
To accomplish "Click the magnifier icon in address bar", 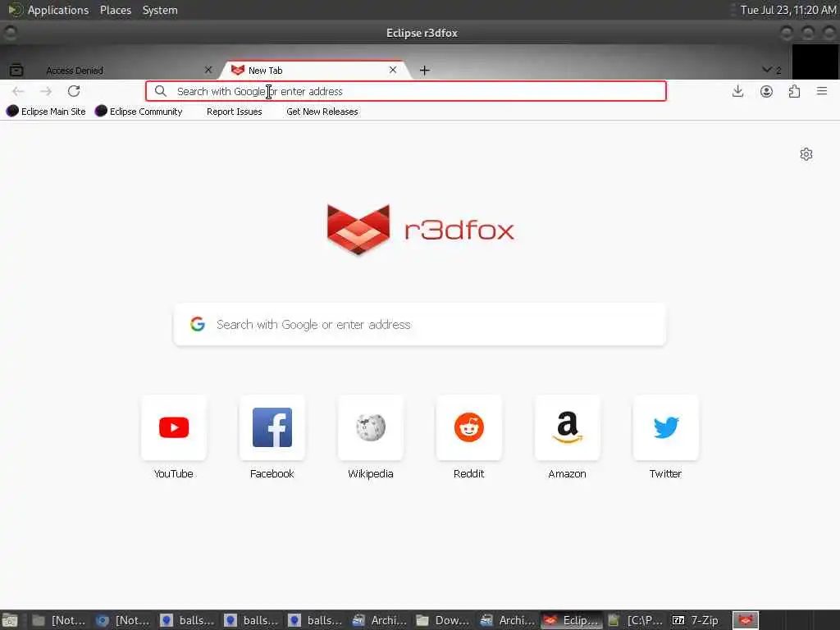I will pyautogui.click(x=160, y=91).
